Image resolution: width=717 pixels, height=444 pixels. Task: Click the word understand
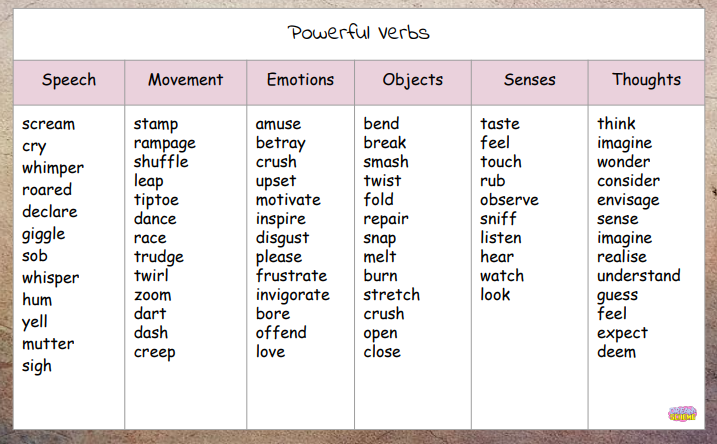click(638, 276)
